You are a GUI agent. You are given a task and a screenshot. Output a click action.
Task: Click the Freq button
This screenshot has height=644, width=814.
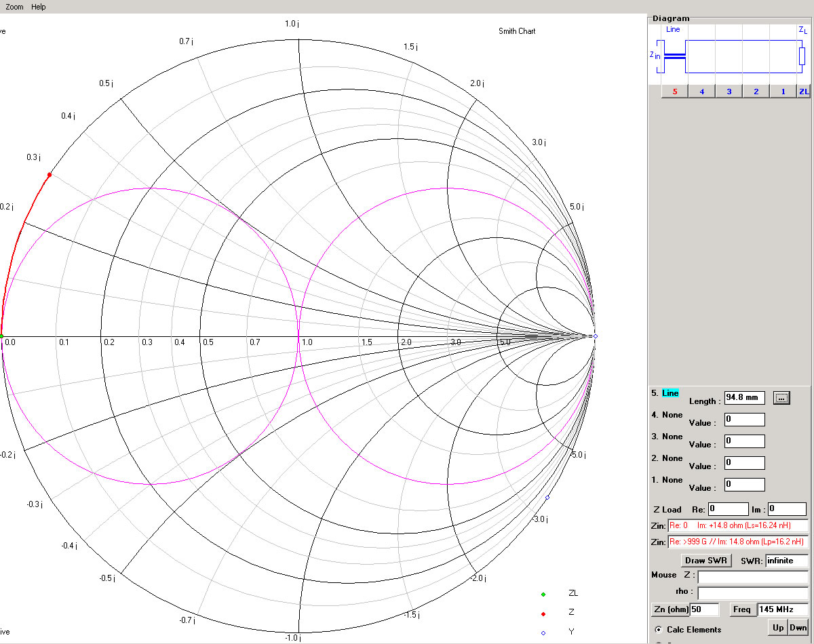(x=742, y=609)
